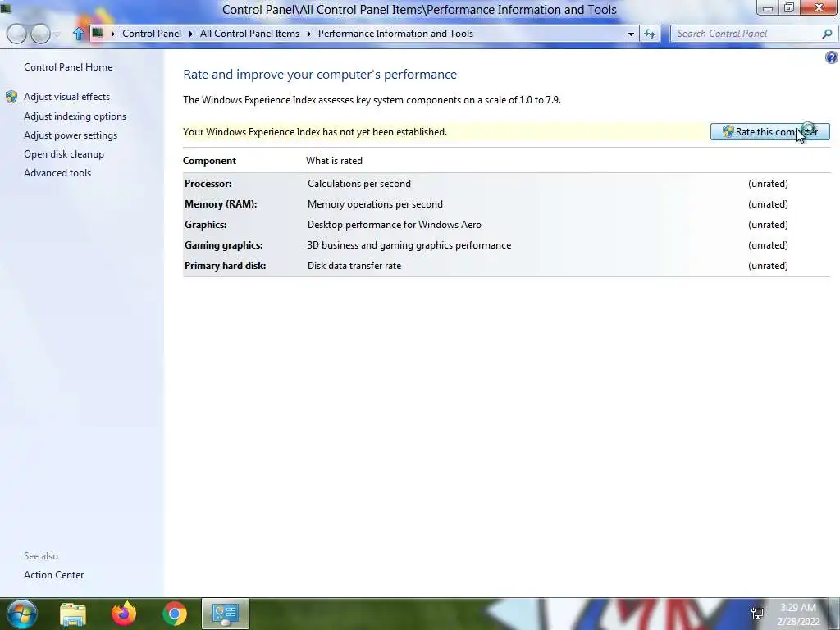Select All Control Panel Items breadcrumb
Image resolution: width=840 pixels, height=630 pixels.
tap(249, 33)
